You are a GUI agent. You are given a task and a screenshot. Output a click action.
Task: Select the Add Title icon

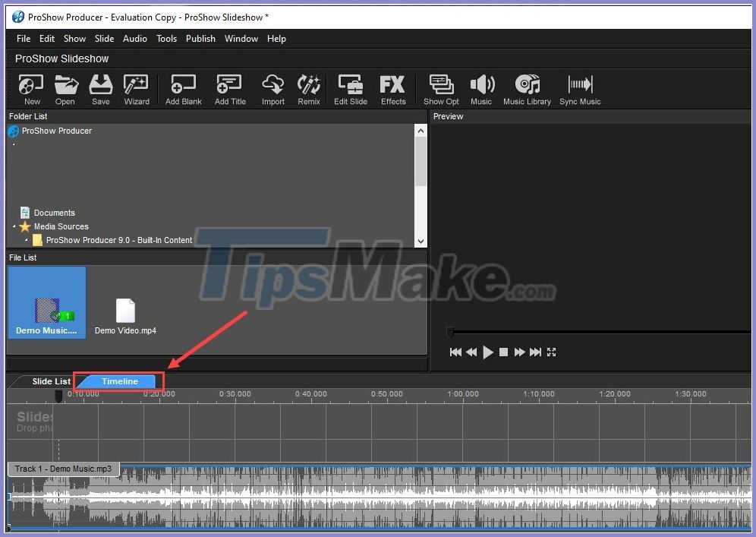(229, 88)
